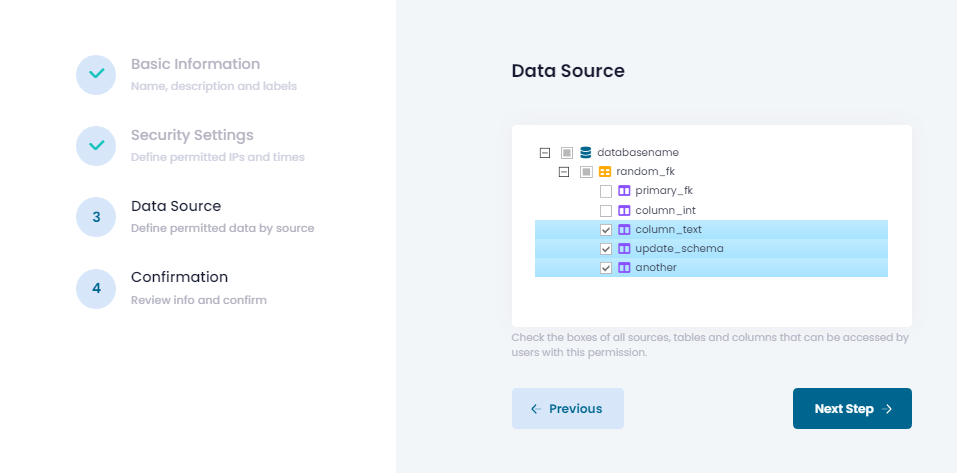Click the Security Settings checkmark step icon
Viewport: 957px width, 473px height.
96,145
